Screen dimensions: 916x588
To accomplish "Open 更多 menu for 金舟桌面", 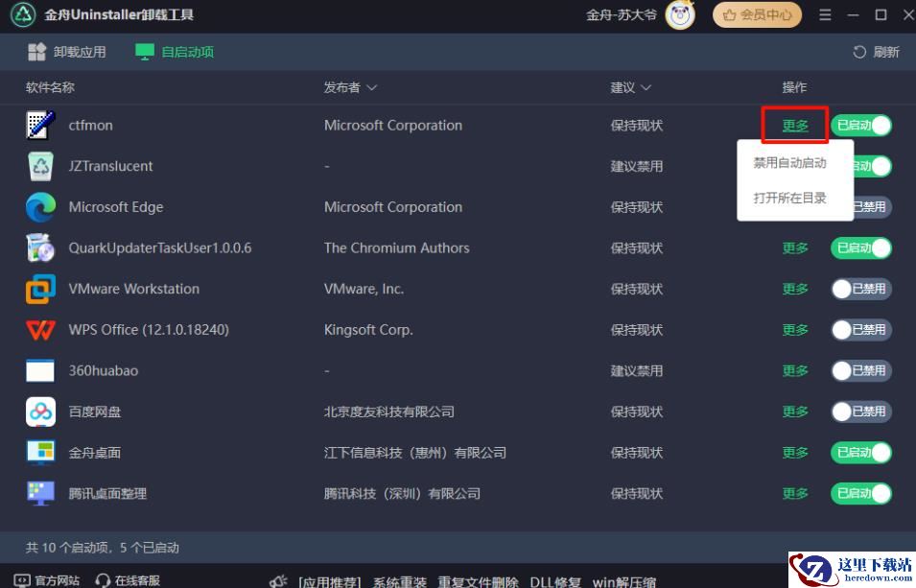I will pyautogui.click(x=795, y=453).
